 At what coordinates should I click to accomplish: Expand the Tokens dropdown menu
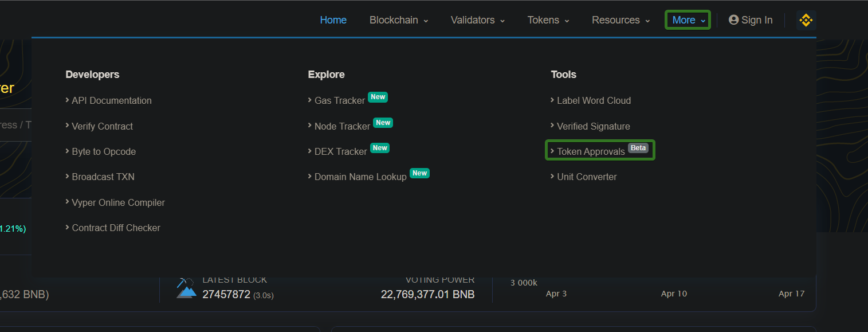tap(548, 20)
